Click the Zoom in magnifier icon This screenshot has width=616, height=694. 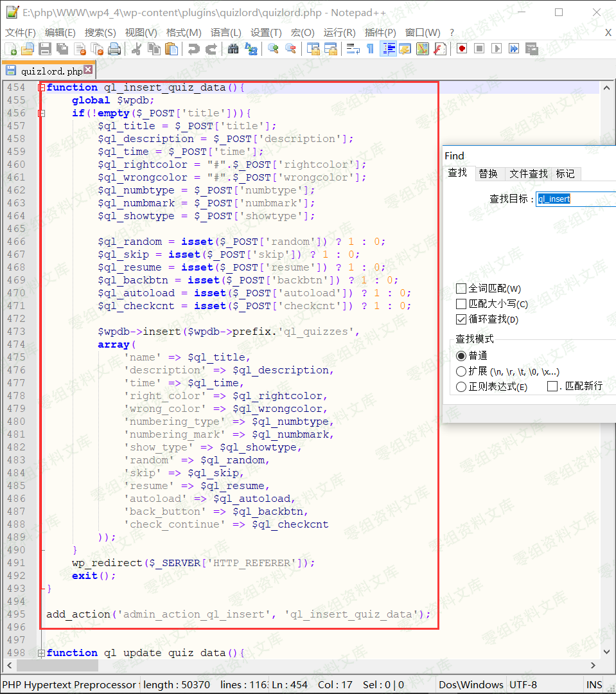click(x=273, y=49)
